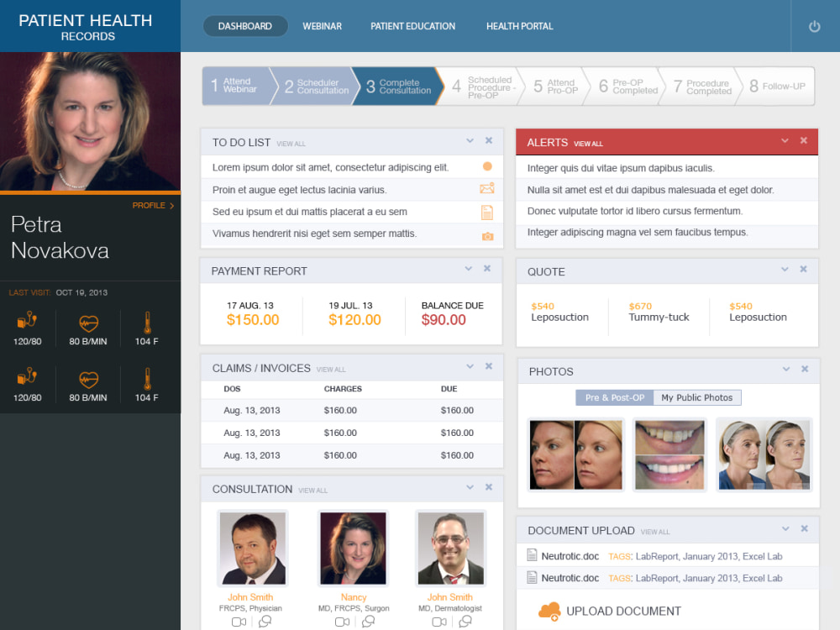The height and width of the screenshot is (630, 840).
Task: Switch to Pre & Post-OP photos
Action: (x=615, y=397)
